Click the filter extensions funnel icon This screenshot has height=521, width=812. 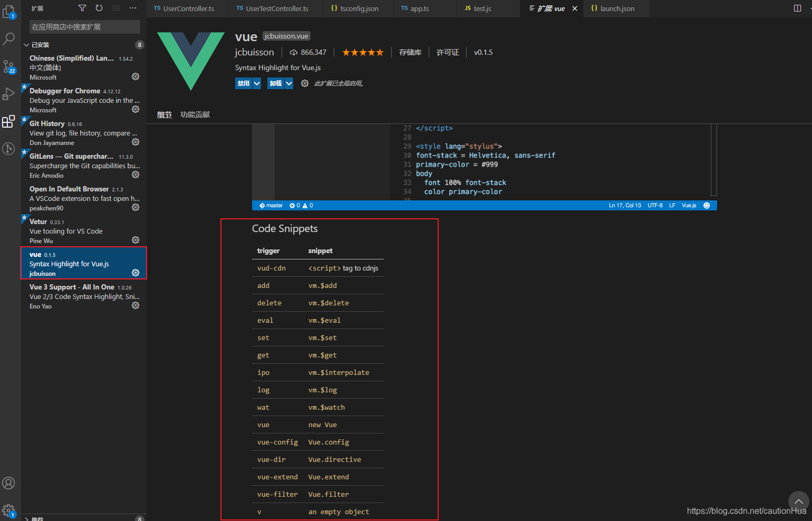82,8
